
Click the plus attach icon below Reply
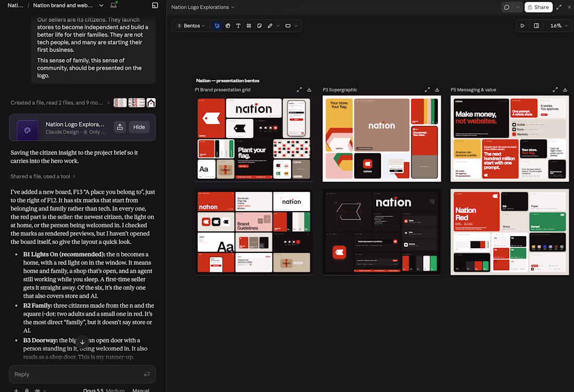click(x=16, y=390)
